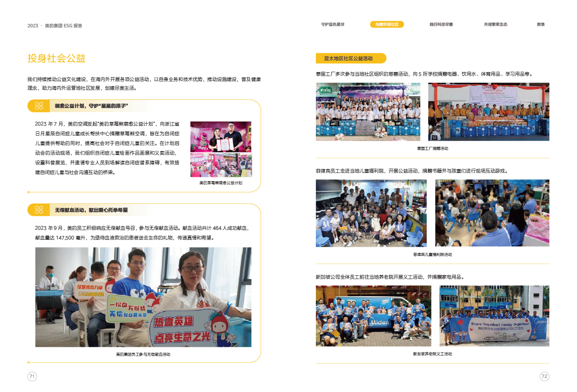Open the right Thailand factory donation photo
This screenshot has height=392, width=577.
pyautogui.click(x=488, y=112)
